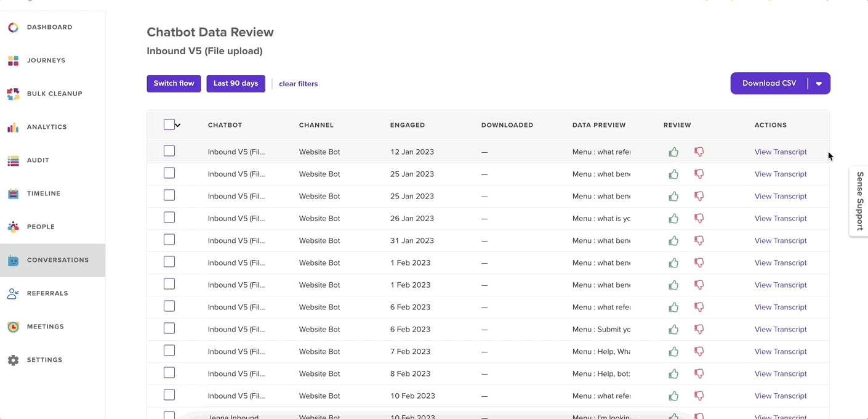Thumbs down the 10 Feb 2023 Inbound V5 row
This screenshot has height=419, width=868.
click(699, 396)
